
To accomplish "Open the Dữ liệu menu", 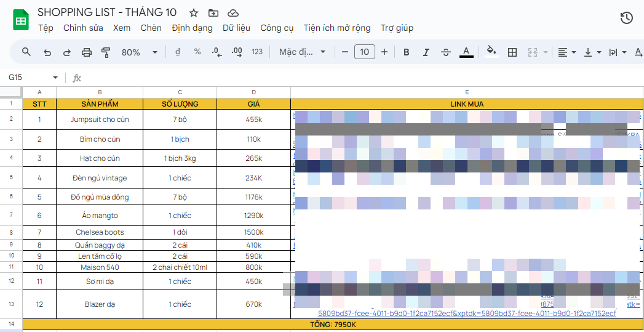I will (237, 28).
